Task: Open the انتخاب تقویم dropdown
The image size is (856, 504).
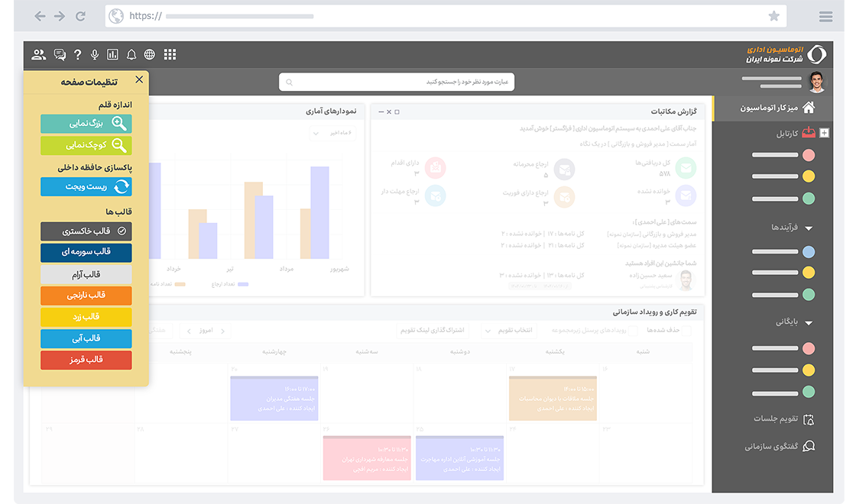Action: [x=507, y=331]
